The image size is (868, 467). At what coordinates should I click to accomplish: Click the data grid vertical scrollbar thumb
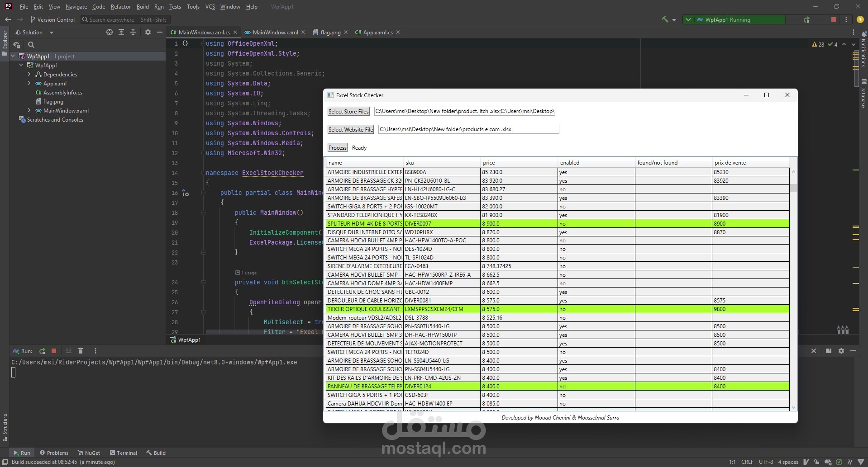[793, 188]
